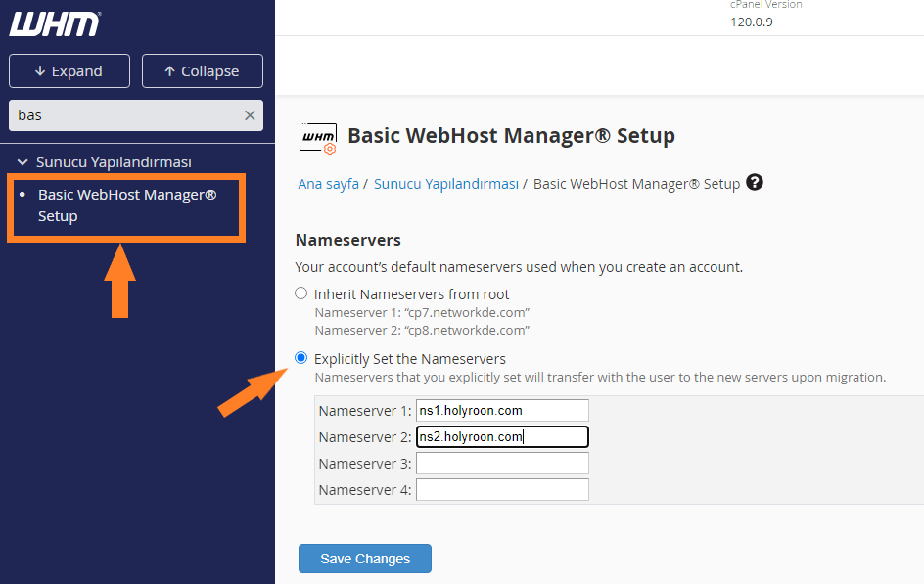Click the 'Nameservers' section heading

pyautogui.click(x=347, y=241)
